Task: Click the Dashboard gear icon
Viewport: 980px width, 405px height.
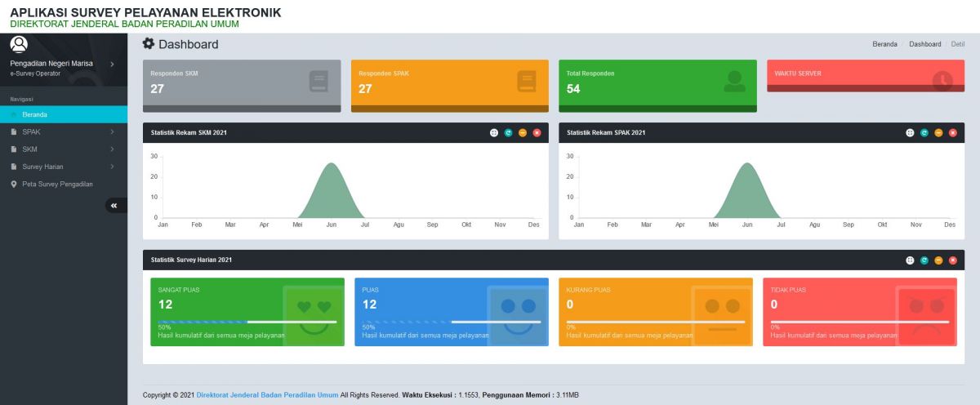Action: (x=149, y=44)
